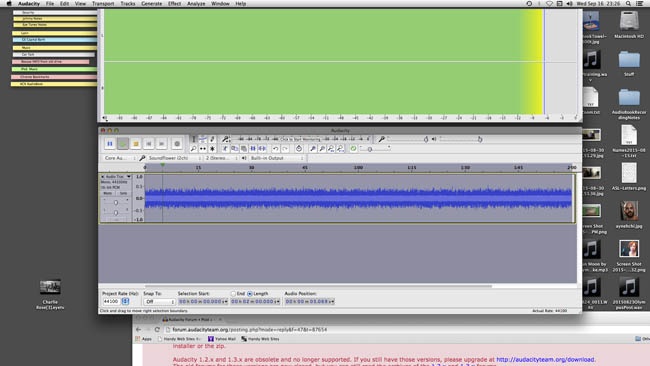Open the Effect menu

(175, 4)
